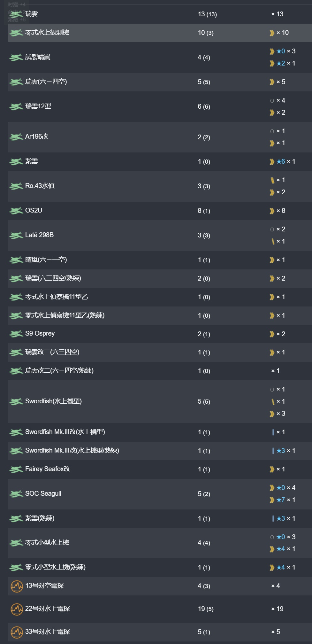Image resolution: width=312 pixels, height=644 pixels.
Task: Click the plane icon next to SOC Seagull
Action: [16, 494]
